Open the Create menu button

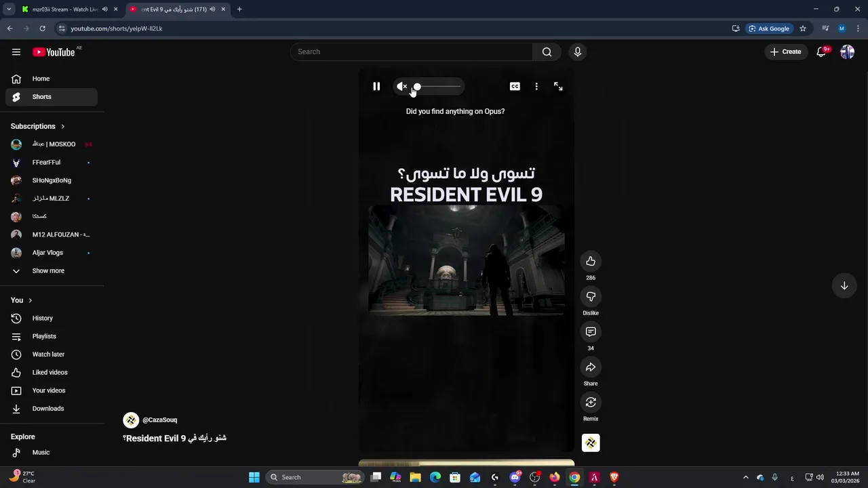click(x=786, y=52)
